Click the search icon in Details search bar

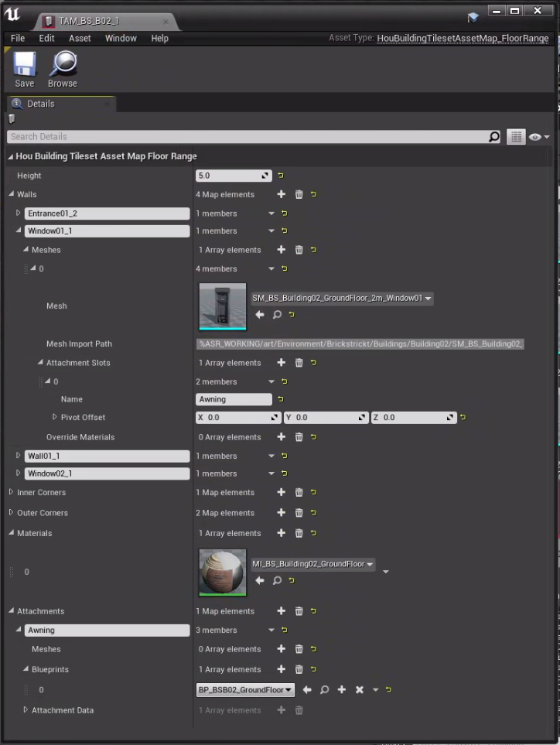click(494, 137)
